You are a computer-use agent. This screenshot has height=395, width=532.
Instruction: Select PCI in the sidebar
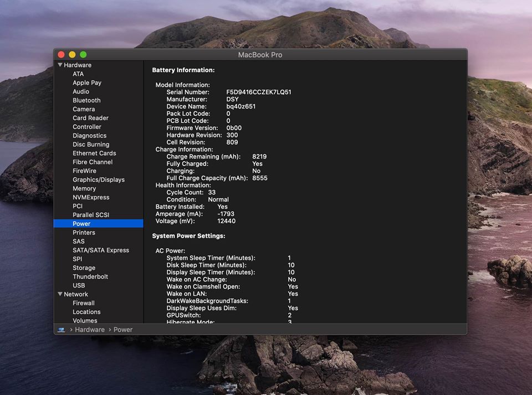click(78, 206)
